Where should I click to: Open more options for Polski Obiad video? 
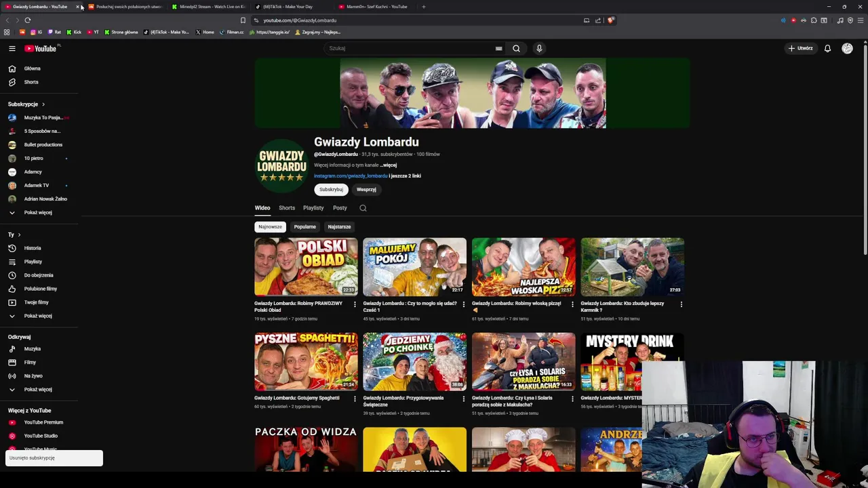(x=355, y=304)
